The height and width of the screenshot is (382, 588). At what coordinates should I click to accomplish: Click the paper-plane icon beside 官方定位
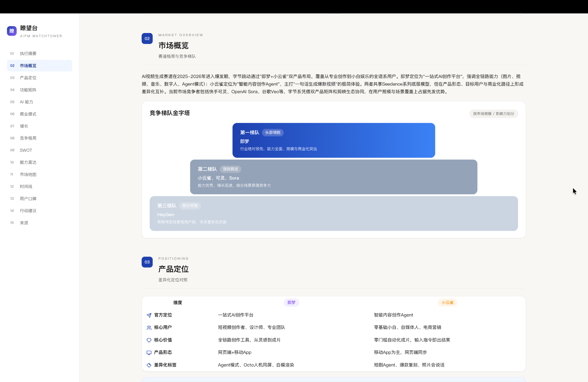[149, 315]
